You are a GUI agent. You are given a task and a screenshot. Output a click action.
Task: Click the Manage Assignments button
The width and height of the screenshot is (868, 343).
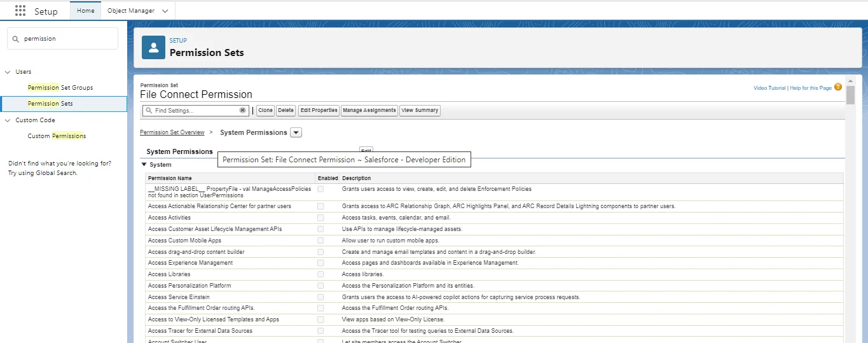tap(369, 111)
